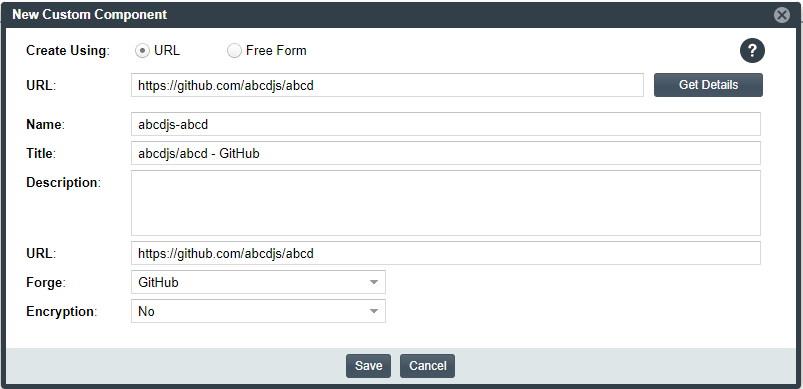Cancel the custom component creation
Image resolution: width=803 pixels, height=389 pixels.
[427, 366]
